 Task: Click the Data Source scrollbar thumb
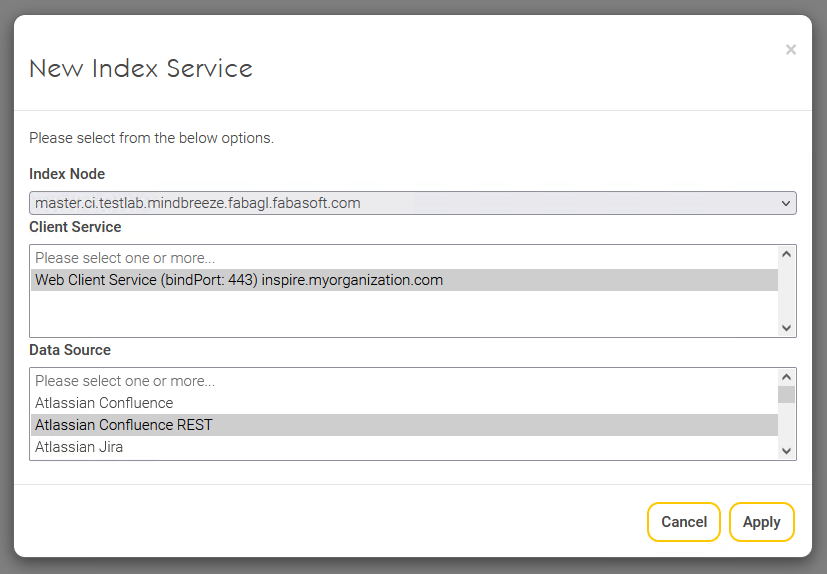(x=786, y=395)
